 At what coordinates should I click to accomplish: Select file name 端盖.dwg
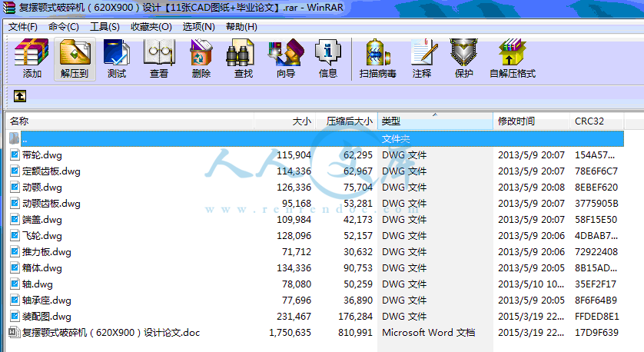coord(42,220)
